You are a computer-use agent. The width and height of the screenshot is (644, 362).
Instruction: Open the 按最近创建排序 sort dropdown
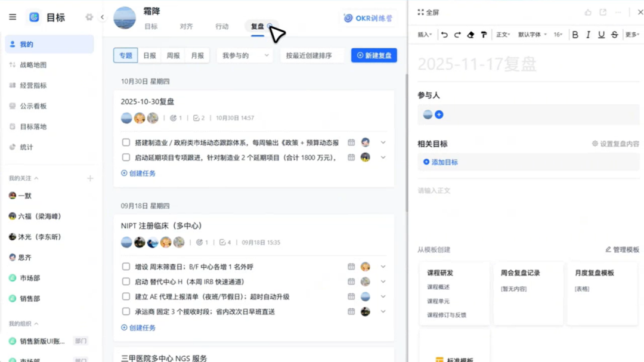tap(312, 55)
